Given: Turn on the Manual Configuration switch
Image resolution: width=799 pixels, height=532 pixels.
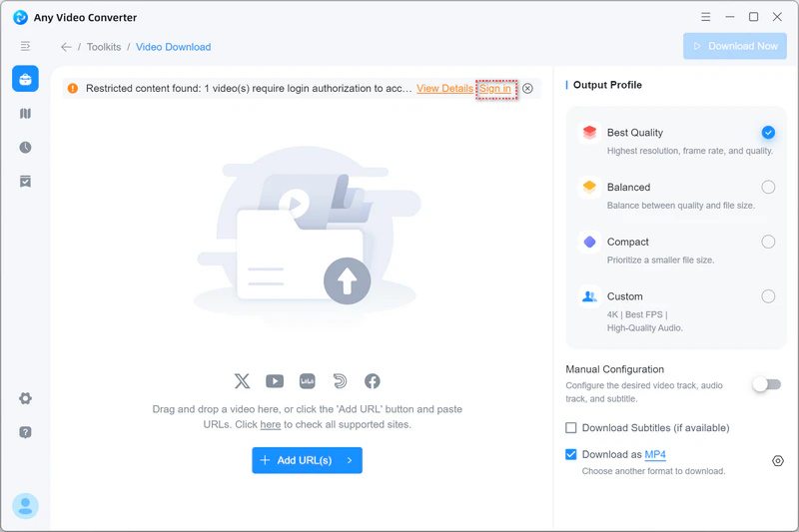Looking at the screenshot, I should [767, 384].
